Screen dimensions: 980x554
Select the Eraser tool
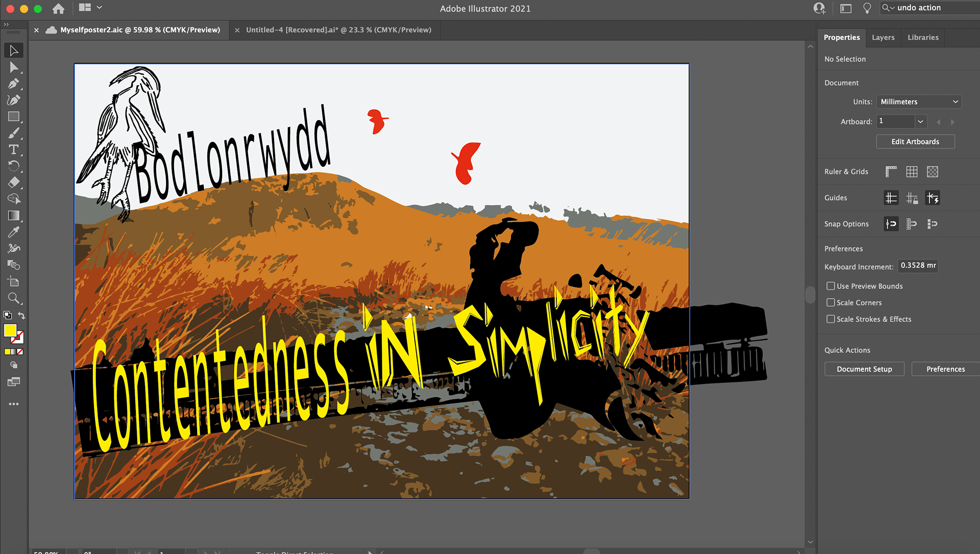14,182
